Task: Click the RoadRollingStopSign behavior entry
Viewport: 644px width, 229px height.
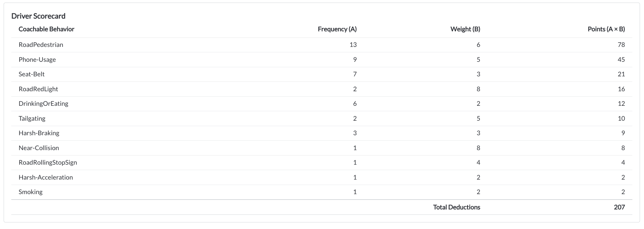Action: (48, 162)
